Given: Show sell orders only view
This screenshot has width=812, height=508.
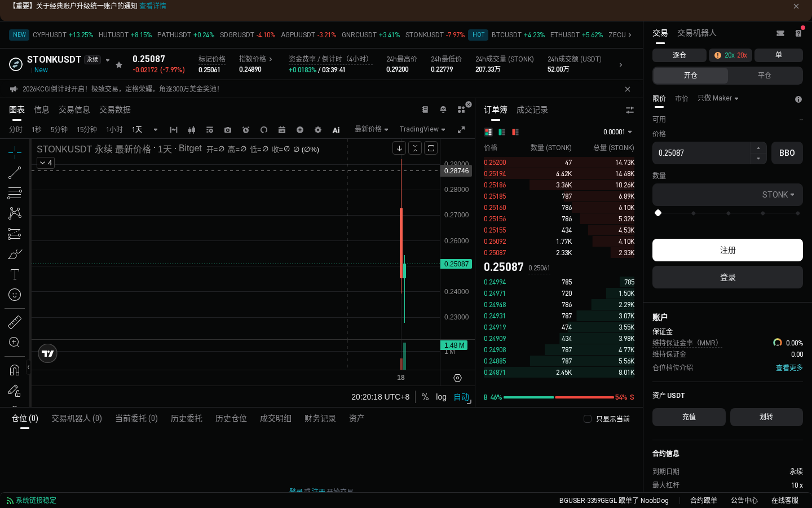Looking at the screenshot, I should 515,132.
